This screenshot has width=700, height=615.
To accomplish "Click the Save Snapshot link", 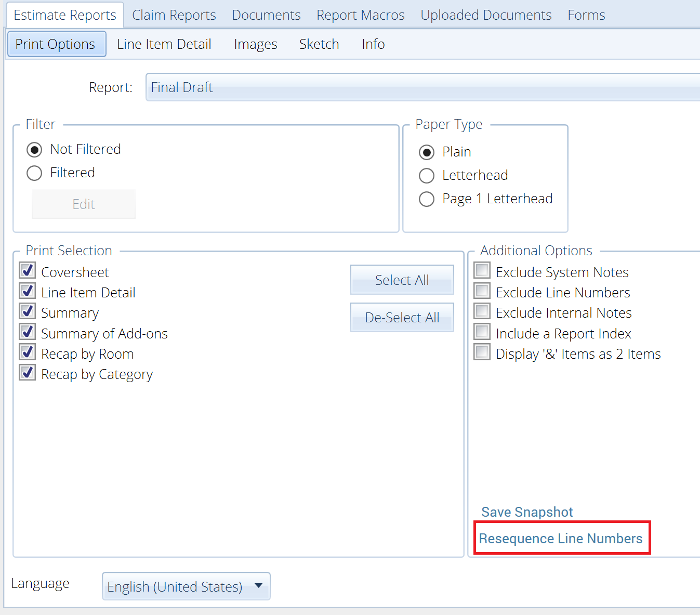I will pos(527,512).
